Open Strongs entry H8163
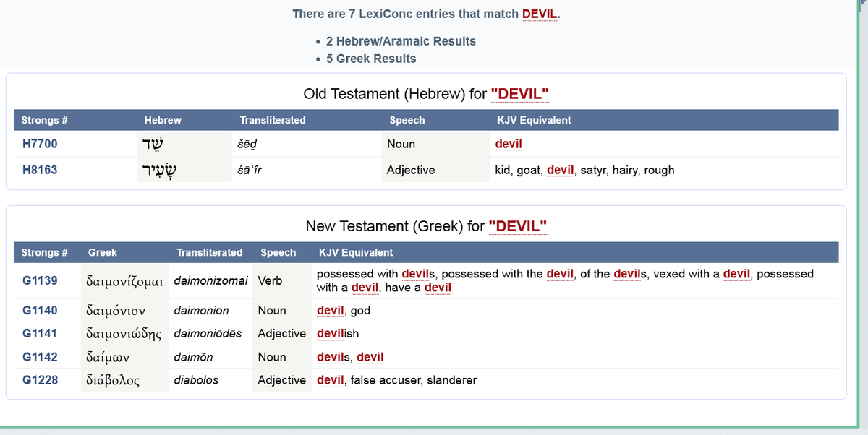The width and height of the screenshot is (868, 435). tap(40, 170)
